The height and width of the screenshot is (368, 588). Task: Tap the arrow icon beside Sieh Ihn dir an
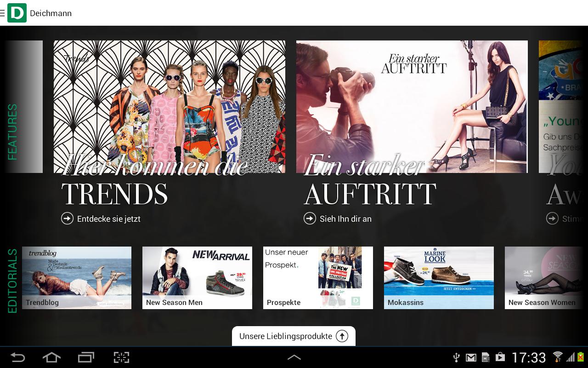tap(310, 218)
